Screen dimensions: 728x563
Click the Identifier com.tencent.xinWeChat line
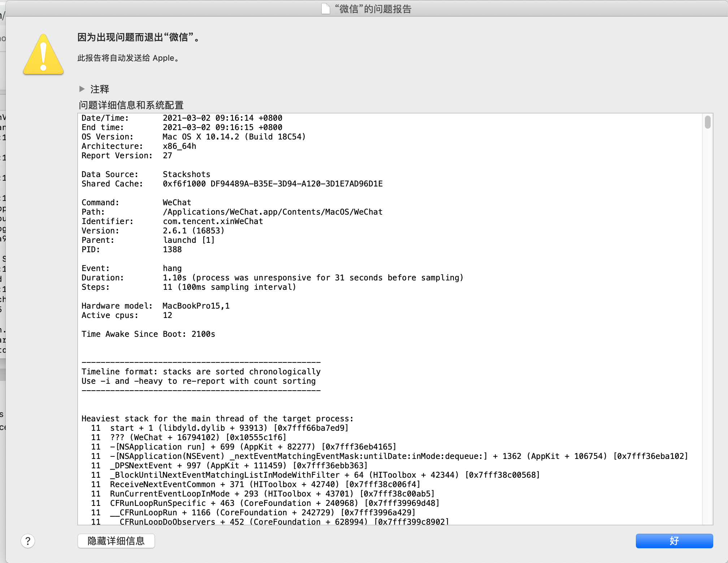tap(172, 222)
